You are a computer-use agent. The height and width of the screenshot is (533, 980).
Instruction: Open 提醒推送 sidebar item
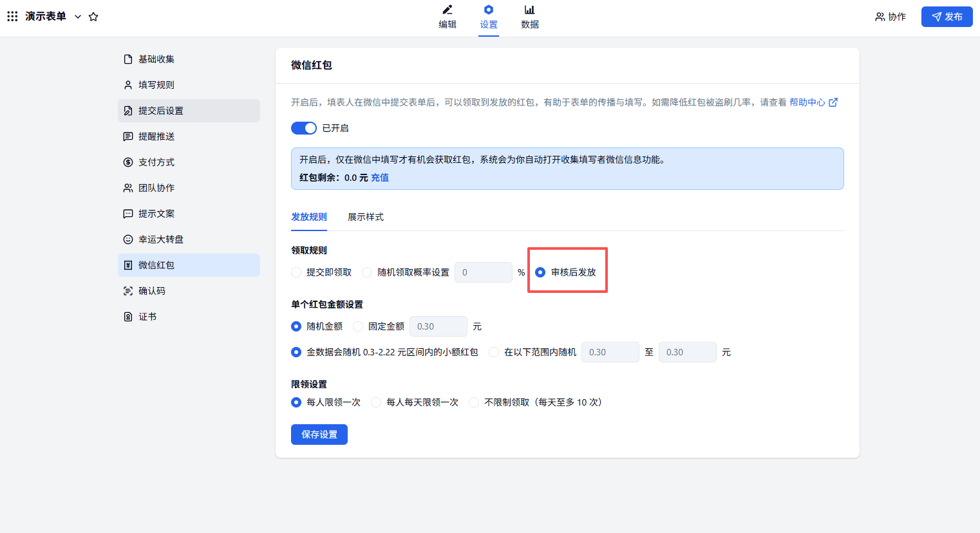point(156,136)
